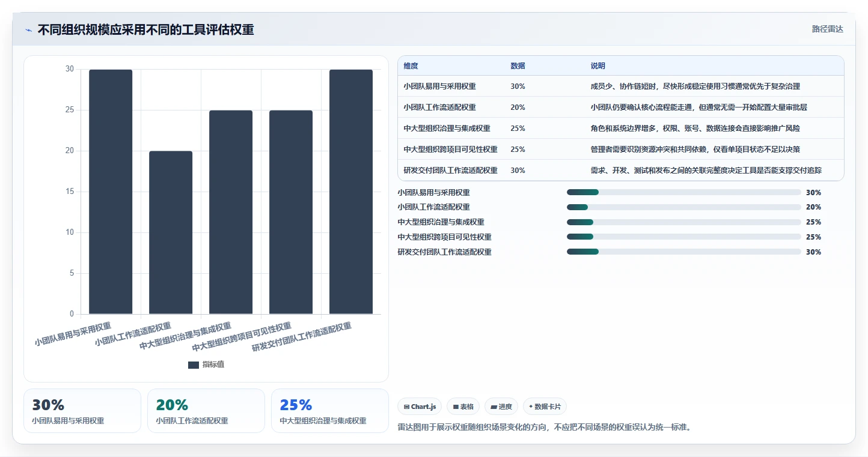Image resolution: width=868 pixels, height=457 pixels.
Task: Click table cell 中大型组织治理与集成权重
Action: pyautogui.click(x=447, y=129)
